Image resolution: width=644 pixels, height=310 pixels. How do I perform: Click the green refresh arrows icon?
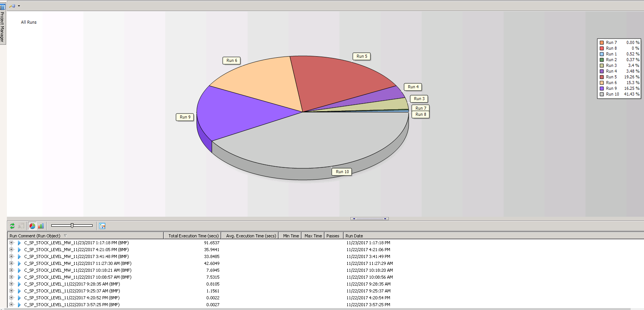[x=12, y=226]
